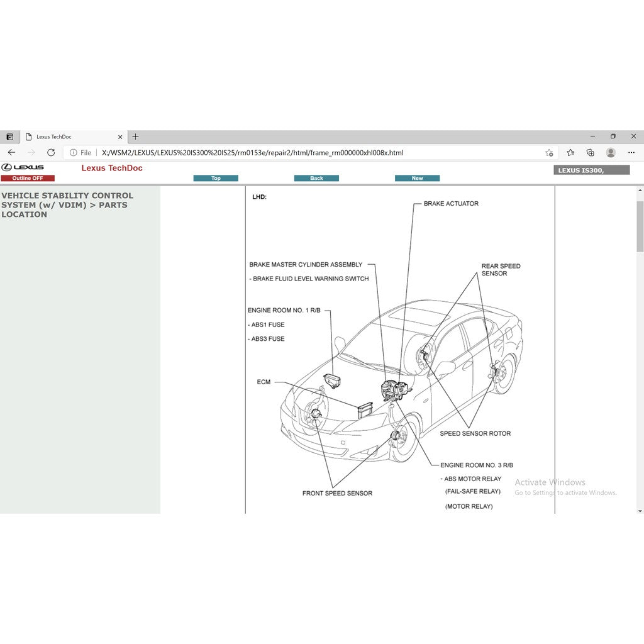Screen dimensions: 644x644
Task: Click the New button in header
Action: point(417,178)
